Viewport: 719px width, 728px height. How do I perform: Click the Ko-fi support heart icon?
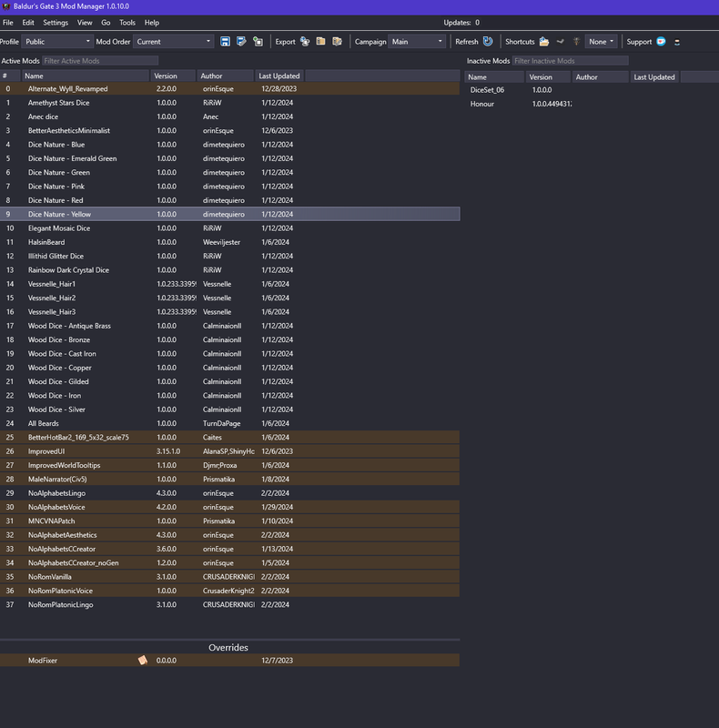[x=661, y=42]
